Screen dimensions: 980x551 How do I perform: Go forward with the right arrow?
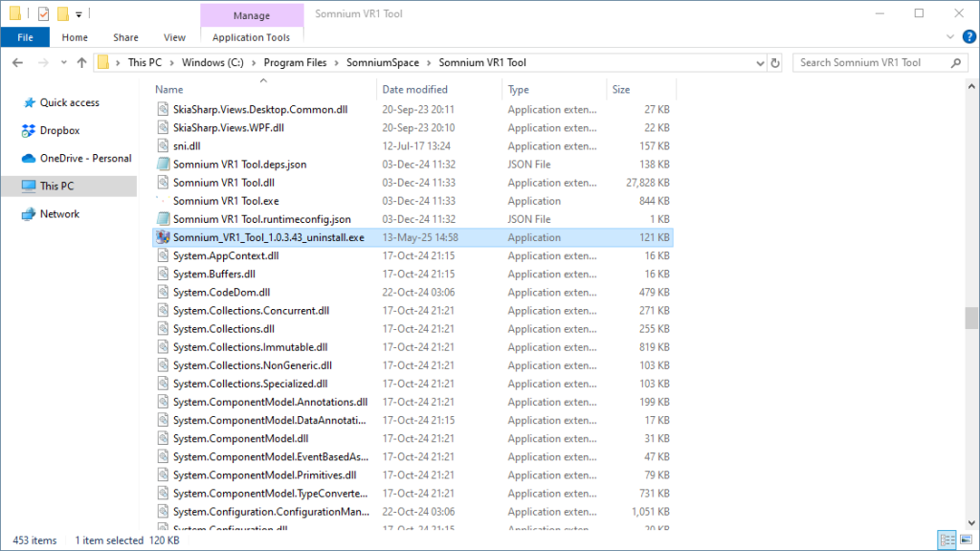[x=43, y=62]
